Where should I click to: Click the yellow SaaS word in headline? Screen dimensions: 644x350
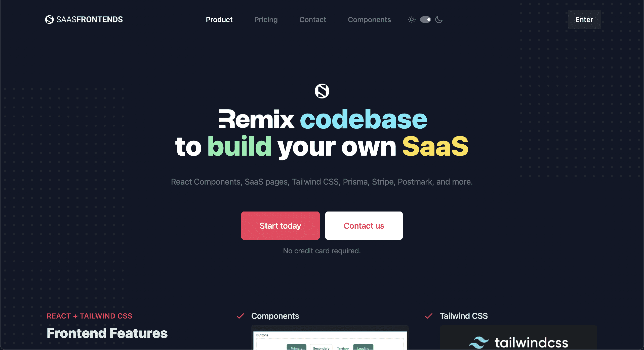point(435,146)
